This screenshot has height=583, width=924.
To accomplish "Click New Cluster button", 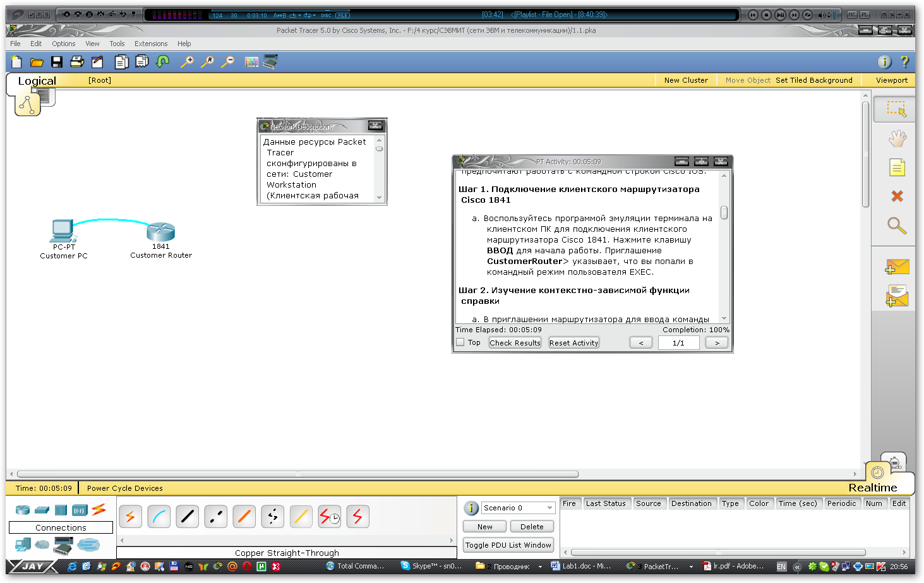I will pos(686,80).
